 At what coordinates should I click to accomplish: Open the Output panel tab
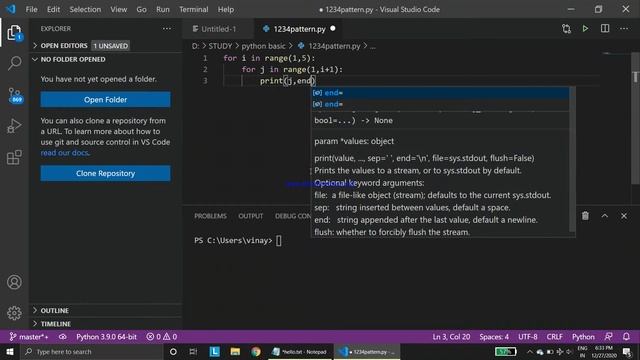[251, 216]
